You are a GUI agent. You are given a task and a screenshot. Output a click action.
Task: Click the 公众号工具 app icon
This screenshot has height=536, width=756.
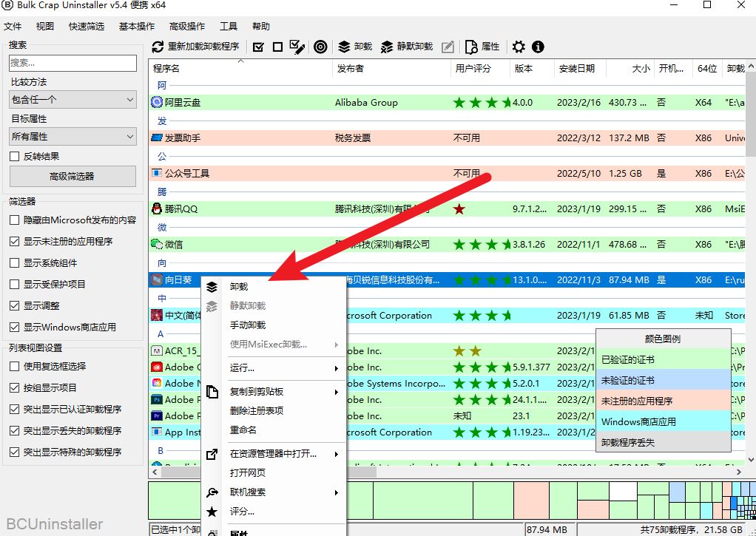157,173
